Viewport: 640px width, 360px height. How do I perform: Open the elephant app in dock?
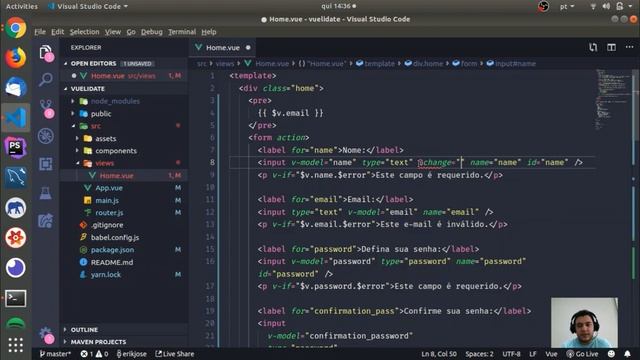tap(16, 207)
